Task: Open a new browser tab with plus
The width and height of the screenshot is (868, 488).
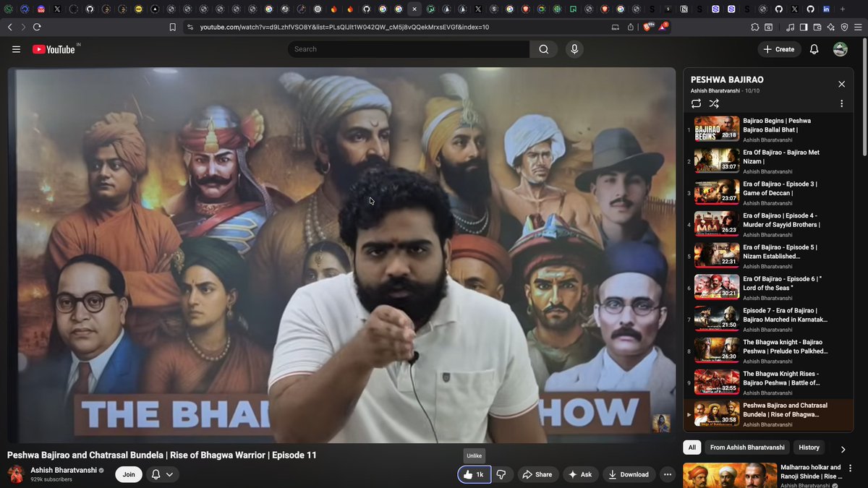Action: pyautogui.click(x=843, y=9)
